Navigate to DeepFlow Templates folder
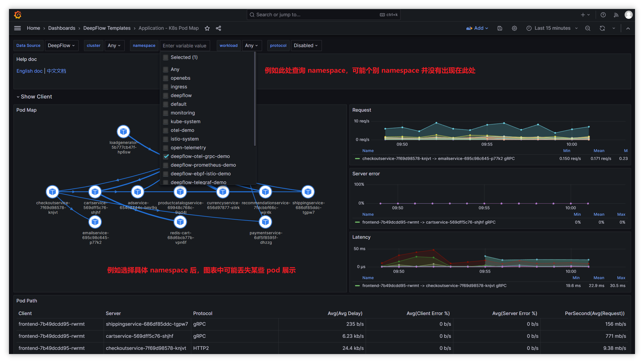This screenshot has width=644, height=363. [x=107, y=28]
